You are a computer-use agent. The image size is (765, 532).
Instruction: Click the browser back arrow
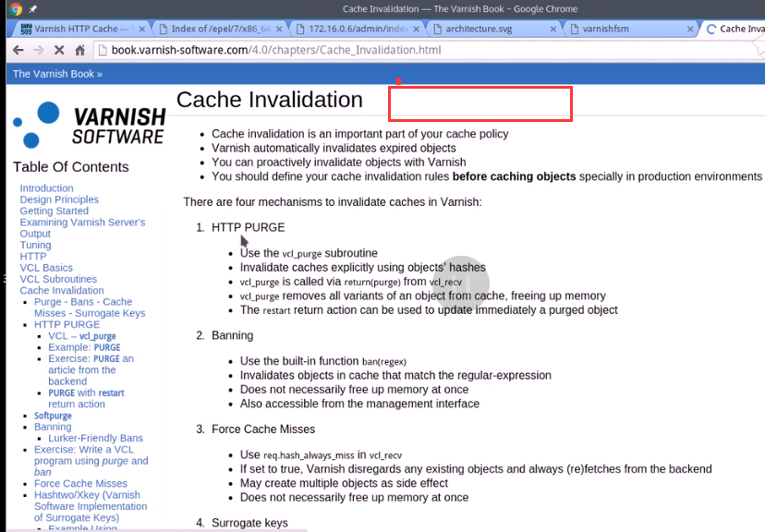[18, 50]
